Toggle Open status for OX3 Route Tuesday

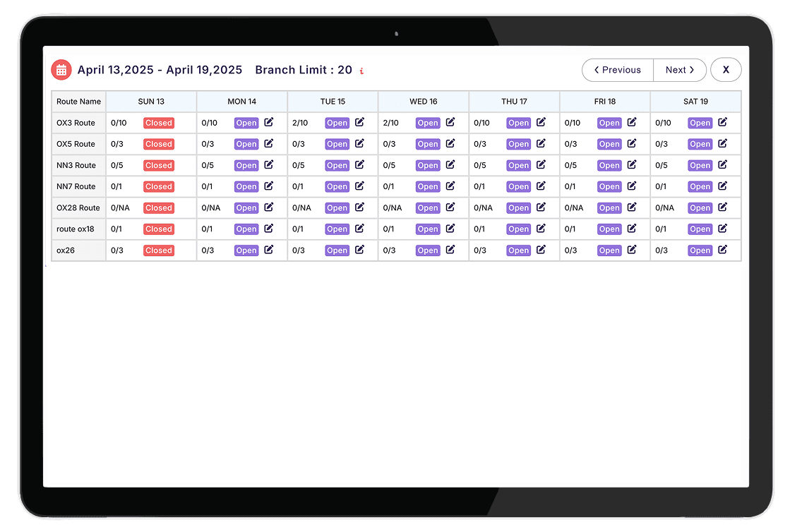point(337,123)
